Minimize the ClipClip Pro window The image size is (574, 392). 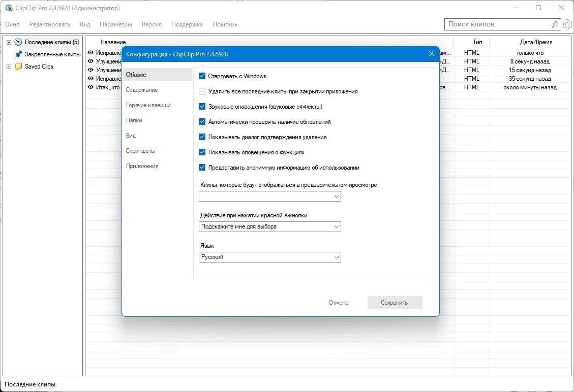516,8
